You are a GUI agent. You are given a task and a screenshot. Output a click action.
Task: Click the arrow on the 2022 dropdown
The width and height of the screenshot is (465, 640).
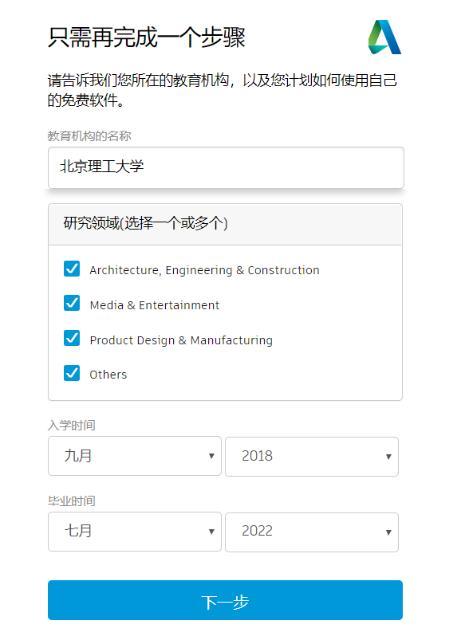(388, 532)
